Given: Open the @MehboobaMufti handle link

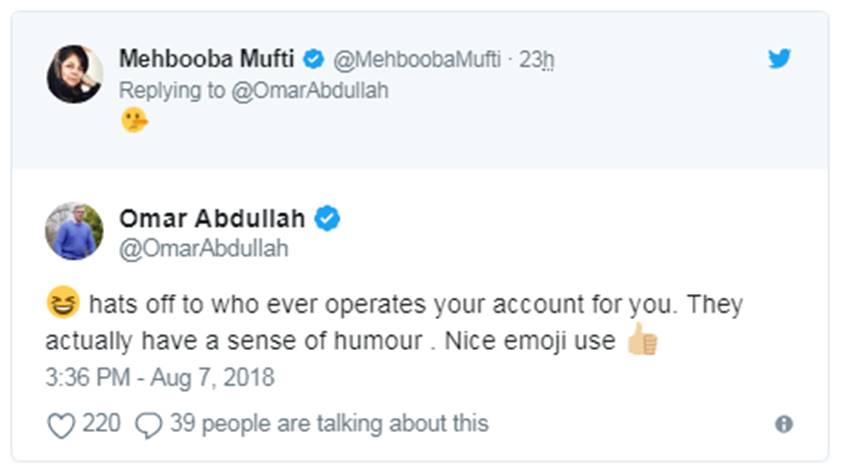Looking at the screenshot, I should point(416,60).
